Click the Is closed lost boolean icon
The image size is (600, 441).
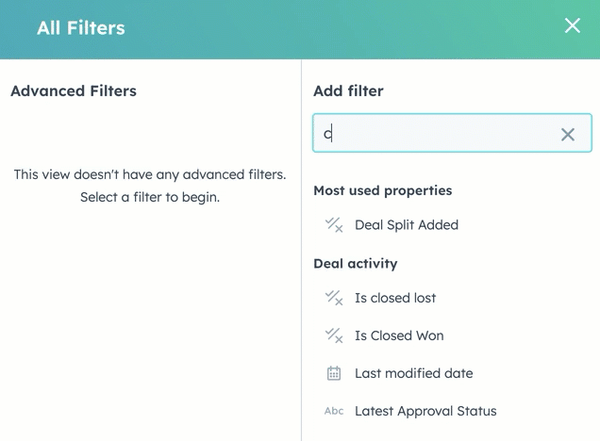(x=334, y=298)
